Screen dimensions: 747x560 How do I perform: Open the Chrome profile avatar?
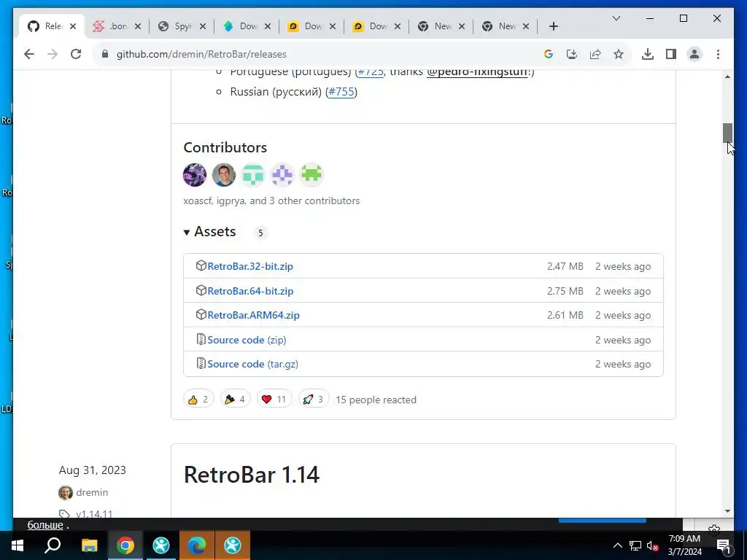(694, 54)
